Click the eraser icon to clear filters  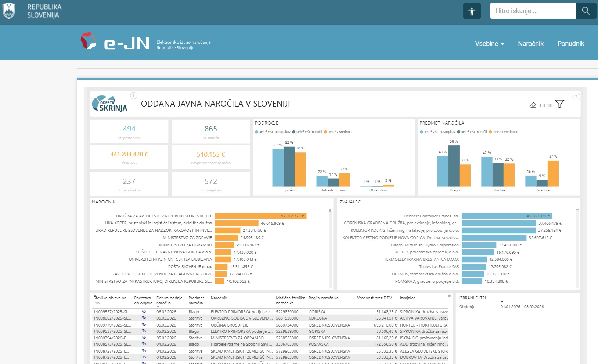tap(533, 105)
